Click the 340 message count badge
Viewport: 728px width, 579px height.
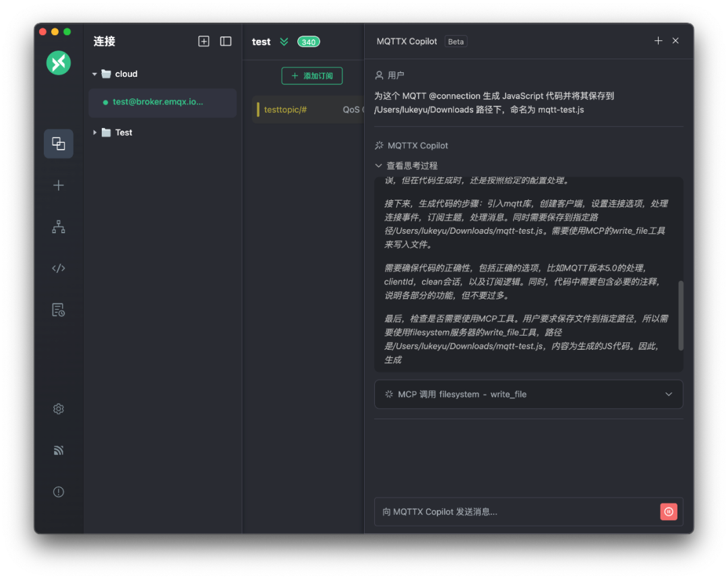[309, 42]
